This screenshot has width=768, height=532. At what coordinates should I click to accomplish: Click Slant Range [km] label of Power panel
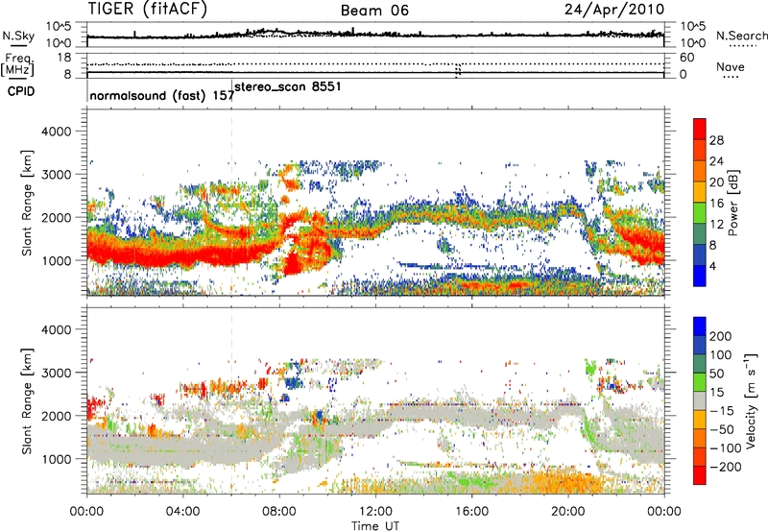27,203
